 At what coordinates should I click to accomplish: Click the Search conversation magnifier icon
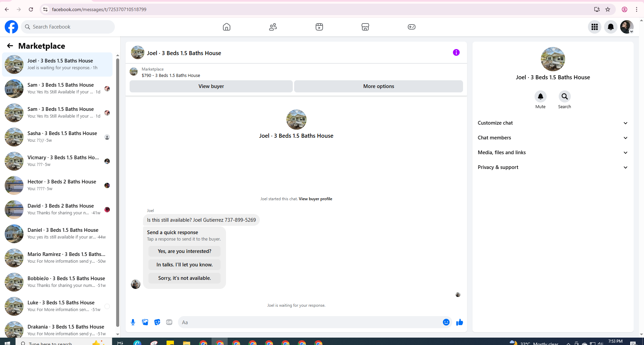(565, 97)
